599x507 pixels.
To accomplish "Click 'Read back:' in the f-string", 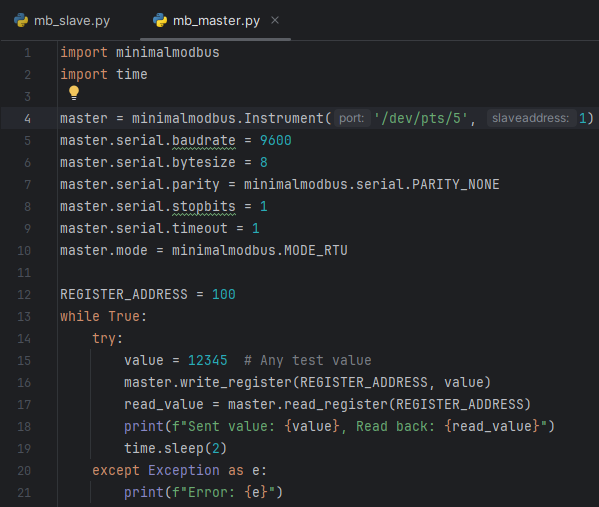I will pos(395,426).
